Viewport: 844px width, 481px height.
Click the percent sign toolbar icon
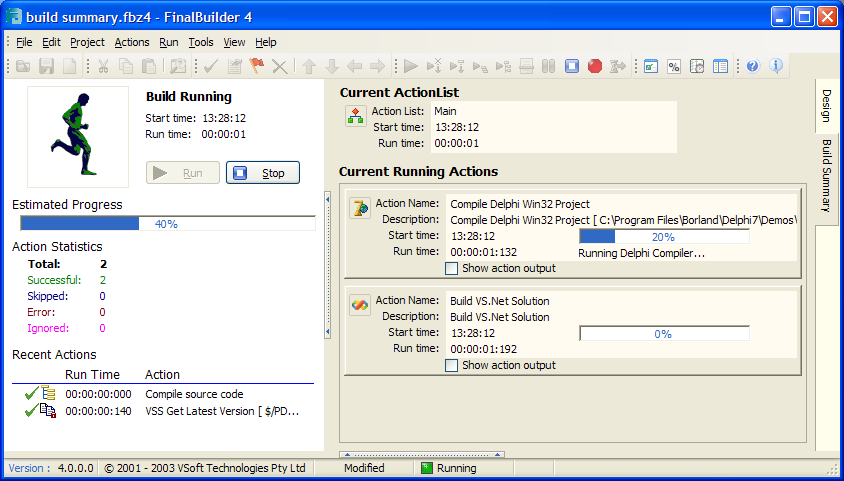click(x=674, y=66)
